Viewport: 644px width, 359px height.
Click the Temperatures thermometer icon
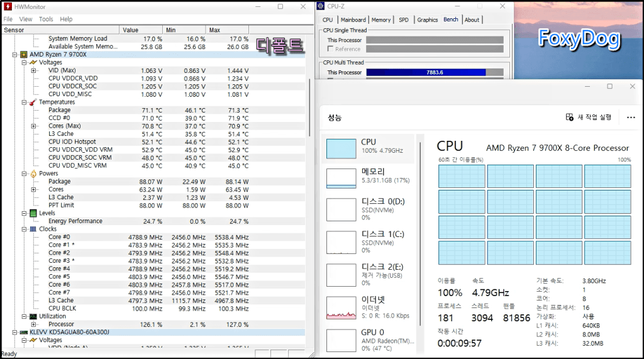(33, 102)
